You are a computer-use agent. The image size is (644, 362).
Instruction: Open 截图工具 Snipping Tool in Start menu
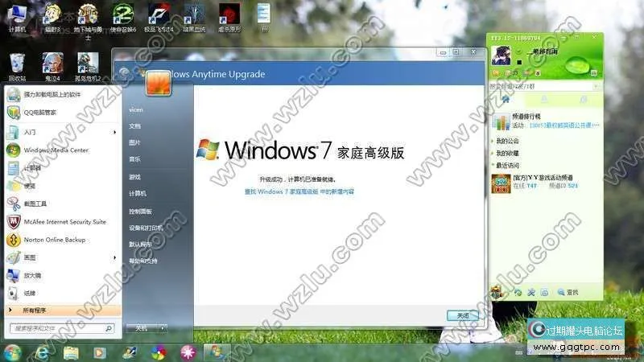[x=62, y=204]
